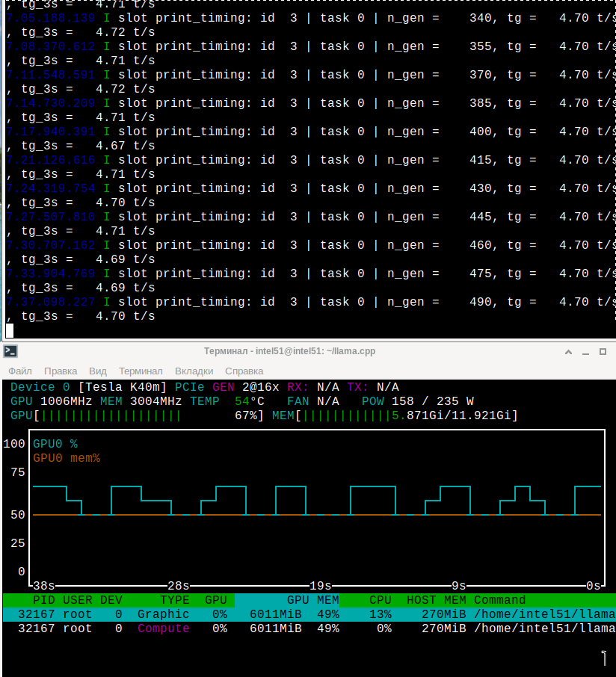Click the GPU0 mem% legend label
Screen dimensions: 616x677
click(67, 458)
